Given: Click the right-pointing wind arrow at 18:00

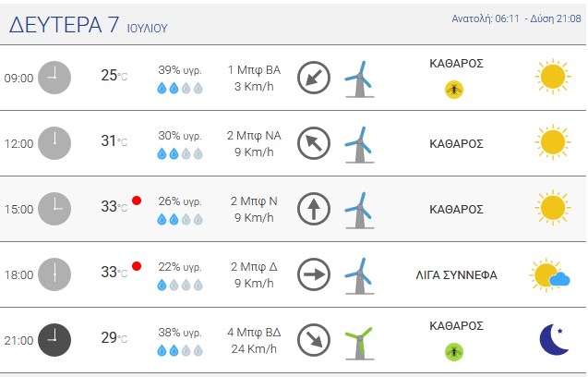Looking at the screenshot, I should 314,274.
